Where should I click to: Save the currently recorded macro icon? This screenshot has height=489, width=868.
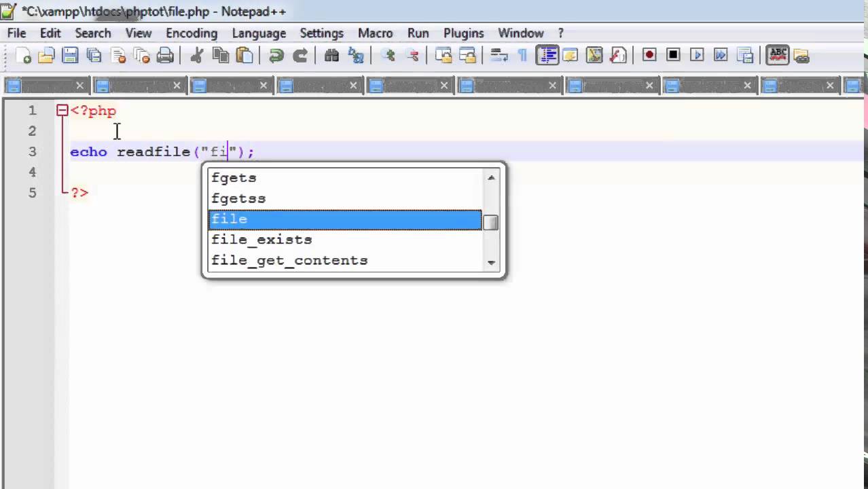[x=745, y=56]
